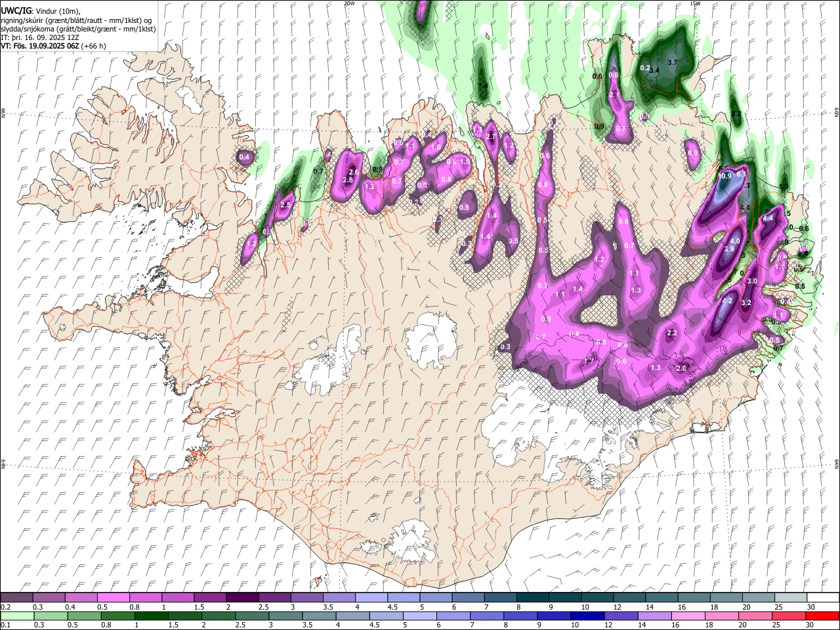Click the medium blue rain swatch labeled 8
The image size is (840, 630).
click(520, 616)
